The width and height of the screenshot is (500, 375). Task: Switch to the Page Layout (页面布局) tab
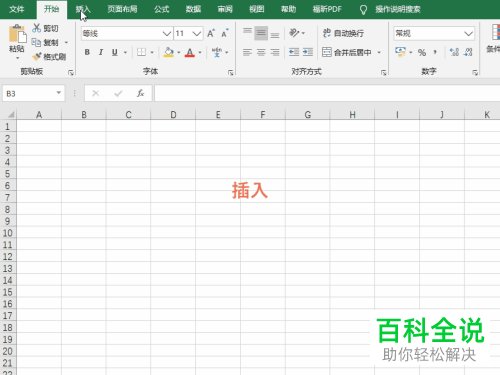(x=122, y=9)
